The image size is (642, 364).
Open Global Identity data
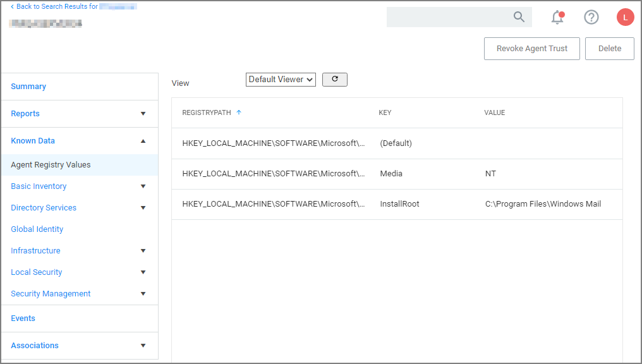click(37, 229)
